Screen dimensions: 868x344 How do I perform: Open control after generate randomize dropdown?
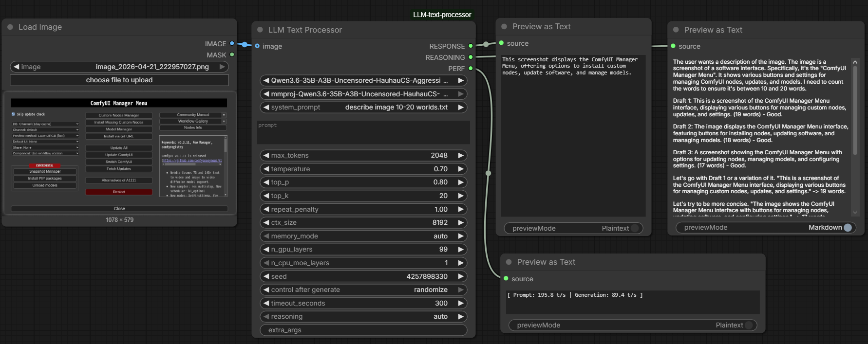coord(363,290)
